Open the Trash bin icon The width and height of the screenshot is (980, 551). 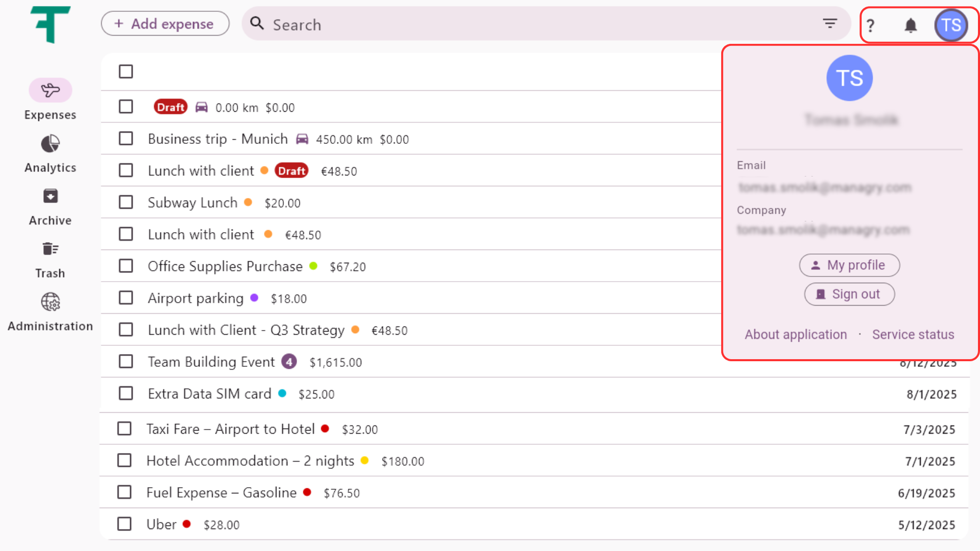50,249
